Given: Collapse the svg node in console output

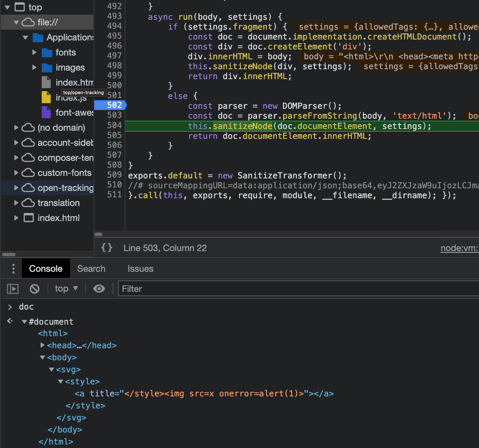Looking at the screenshot, I should [52, 369].
